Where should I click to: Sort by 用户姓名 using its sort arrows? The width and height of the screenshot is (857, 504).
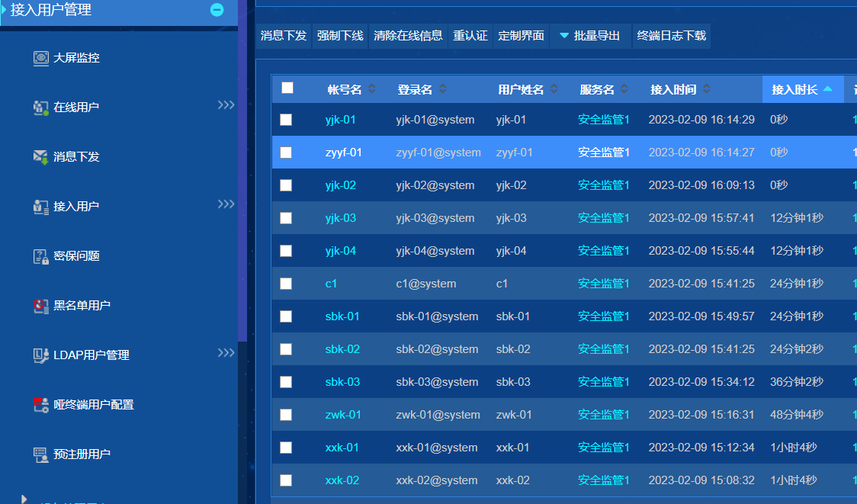pyautogui.click(x=554, y=89)
